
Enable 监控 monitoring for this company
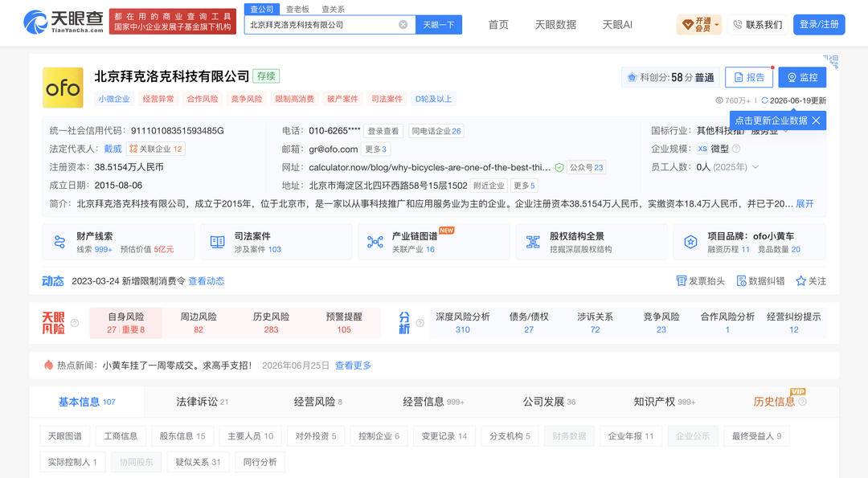coord(802,77)
